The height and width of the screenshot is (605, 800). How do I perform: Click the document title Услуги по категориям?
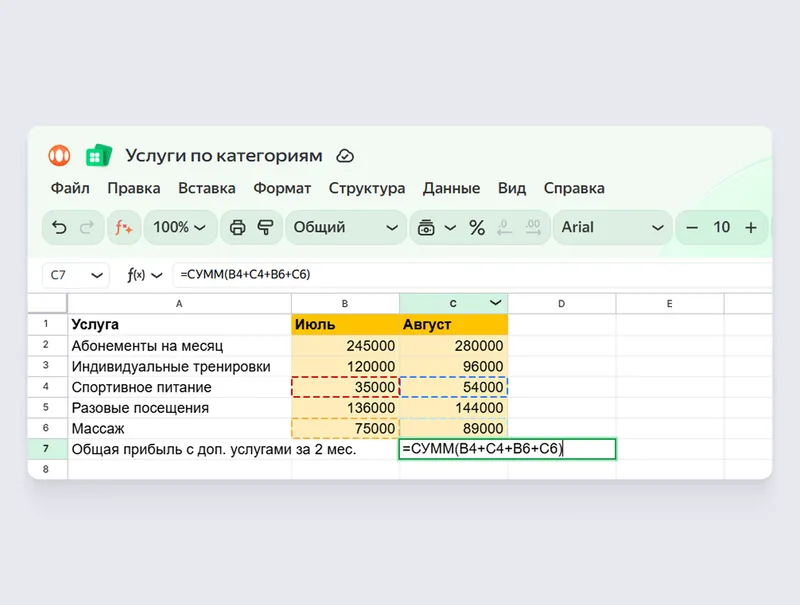224,156
